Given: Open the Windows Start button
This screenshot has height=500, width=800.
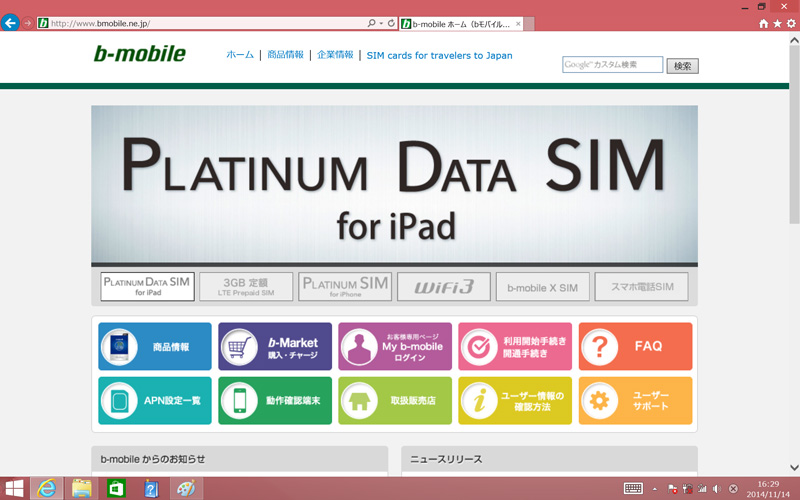Looking at the screenshot, I should point(14,488).
